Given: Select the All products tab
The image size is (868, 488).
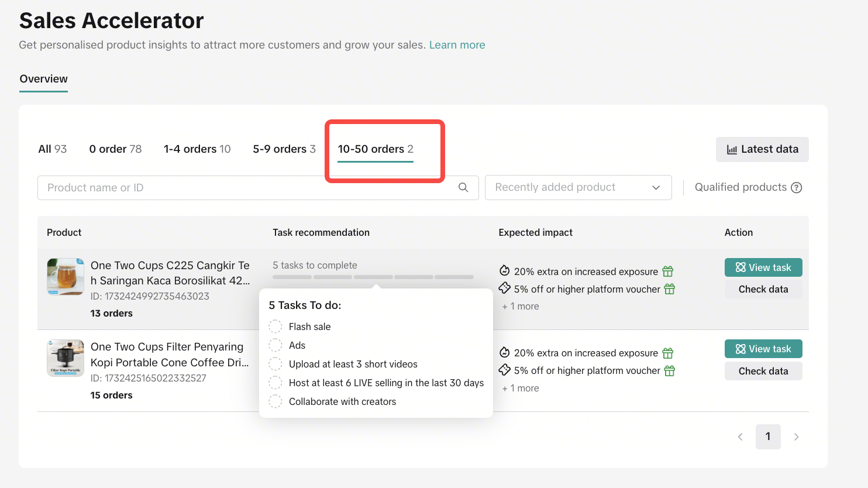Looking at the screenshot, I should click(52, 149).
